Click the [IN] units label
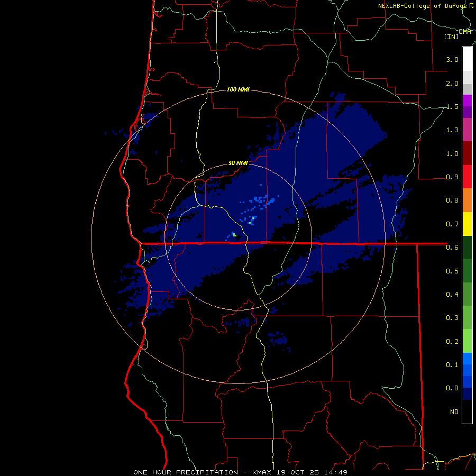The image size is (476, 476). click(452, 36)
